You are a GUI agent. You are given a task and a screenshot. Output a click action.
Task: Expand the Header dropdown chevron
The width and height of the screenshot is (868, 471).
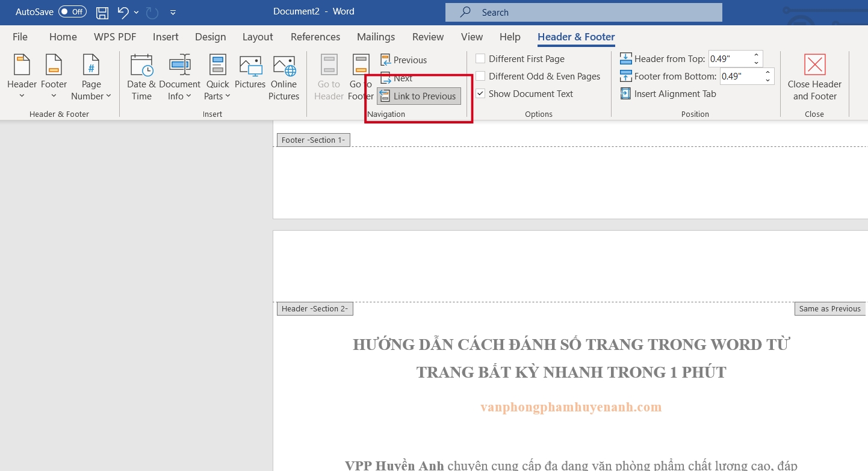pyautogui.click(x=22, y=96)
